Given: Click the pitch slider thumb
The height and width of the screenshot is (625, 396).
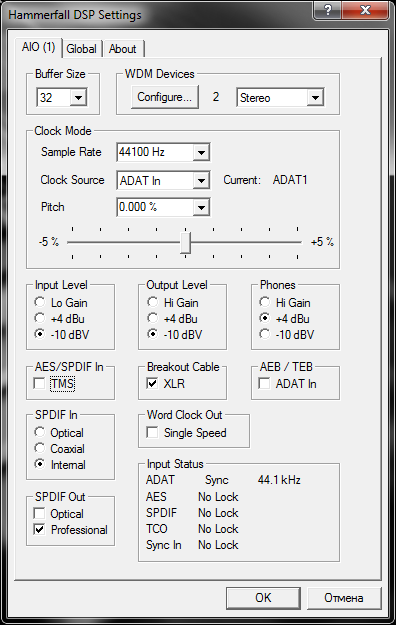Looking at the screenshot, I should 185,242.
